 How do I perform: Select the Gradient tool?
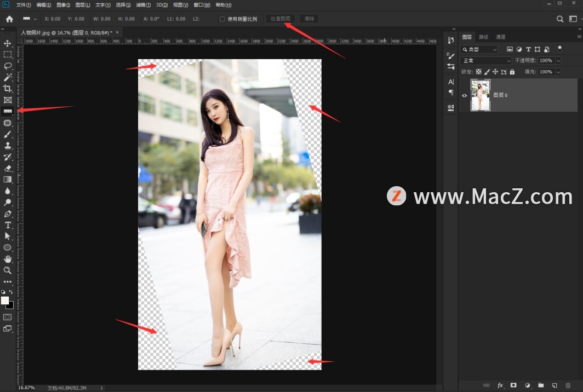click(8, 180)
